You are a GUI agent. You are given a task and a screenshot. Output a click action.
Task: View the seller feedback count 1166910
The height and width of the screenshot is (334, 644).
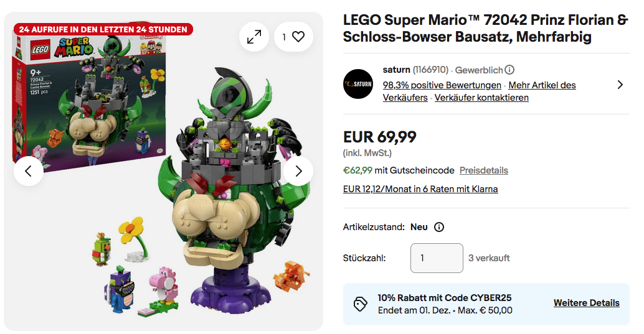pyautogui.click(x=430, y=70)
